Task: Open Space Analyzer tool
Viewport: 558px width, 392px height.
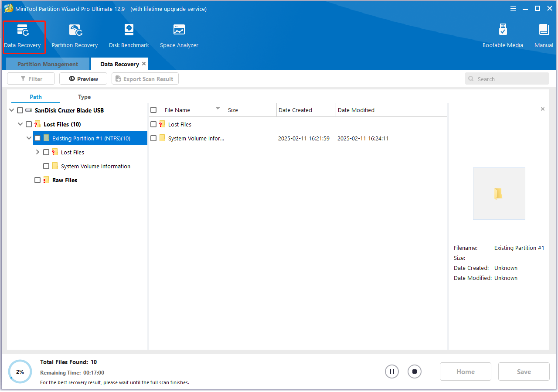Action: point(179,37)
